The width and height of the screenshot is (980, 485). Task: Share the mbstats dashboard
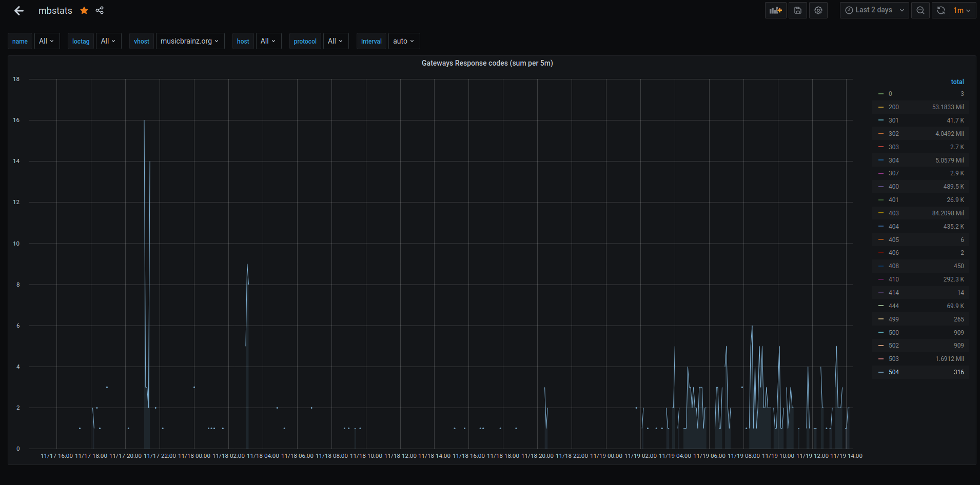[x=100, y=10]
